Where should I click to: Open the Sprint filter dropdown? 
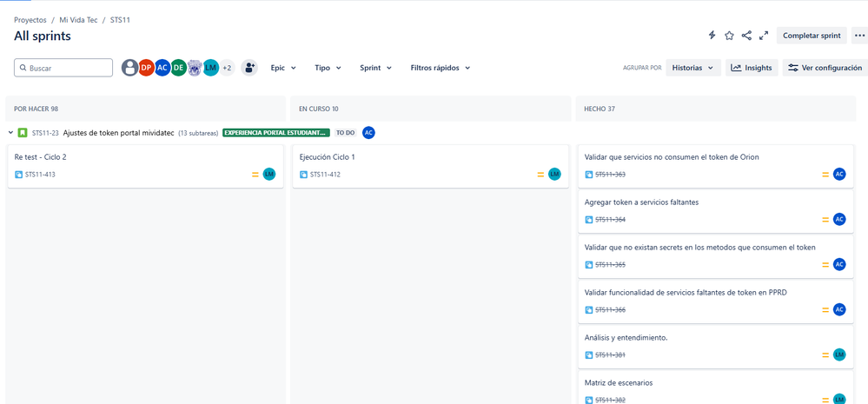[376, 68]
